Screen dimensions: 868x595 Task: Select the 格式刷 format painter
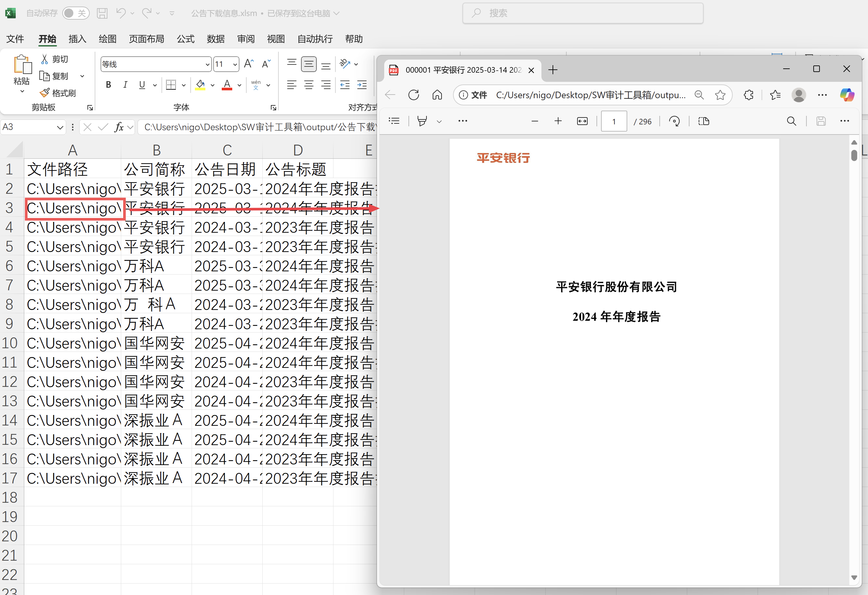click(x=58, y=93)
